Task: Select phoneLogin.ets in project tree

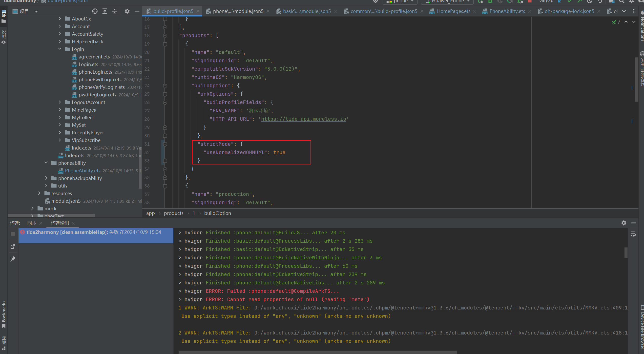Action: click(x=95, y=72)
